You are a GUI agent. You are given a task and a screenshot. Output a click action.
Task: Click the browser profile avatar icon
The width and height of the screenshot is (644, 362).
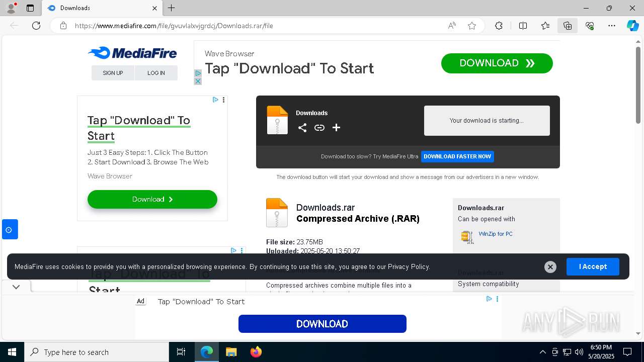click(11, 8)
